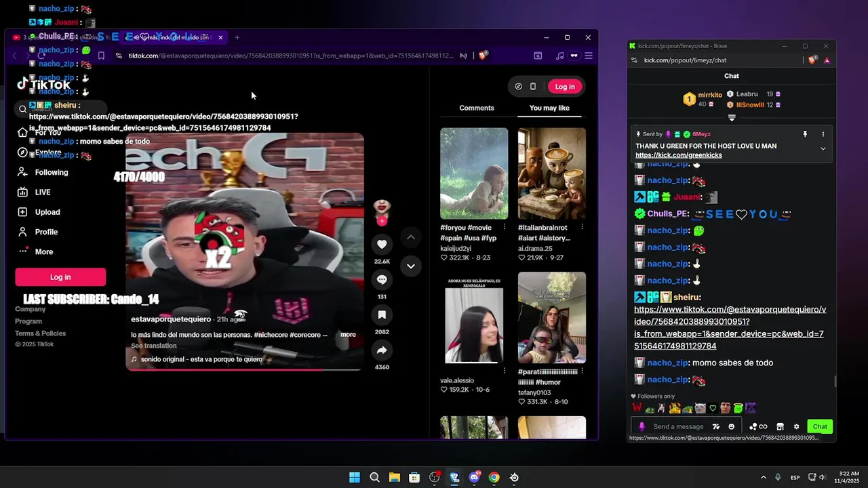This screenshot has width=868, height=488.
Task: Open 7TV emote menu in chat input
Action: pyautogui.click(x=715, y=426)
